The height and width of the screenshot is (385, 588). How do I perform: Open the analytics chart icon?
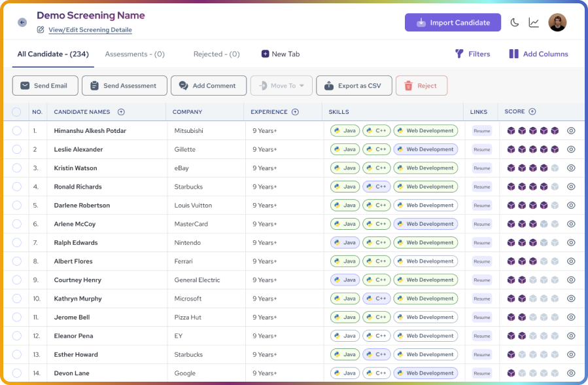coord(534,22)
